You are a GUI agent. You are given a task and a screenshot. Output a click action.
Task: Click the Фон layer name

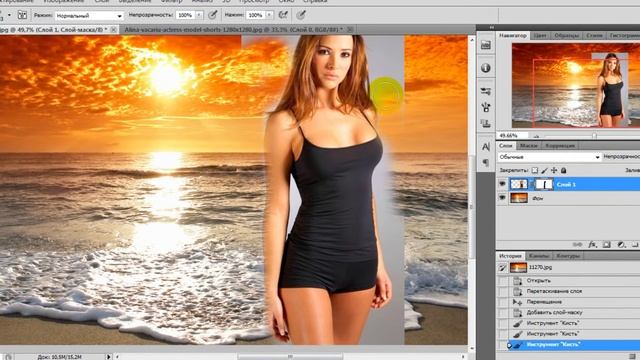click(x=538, y=198)
